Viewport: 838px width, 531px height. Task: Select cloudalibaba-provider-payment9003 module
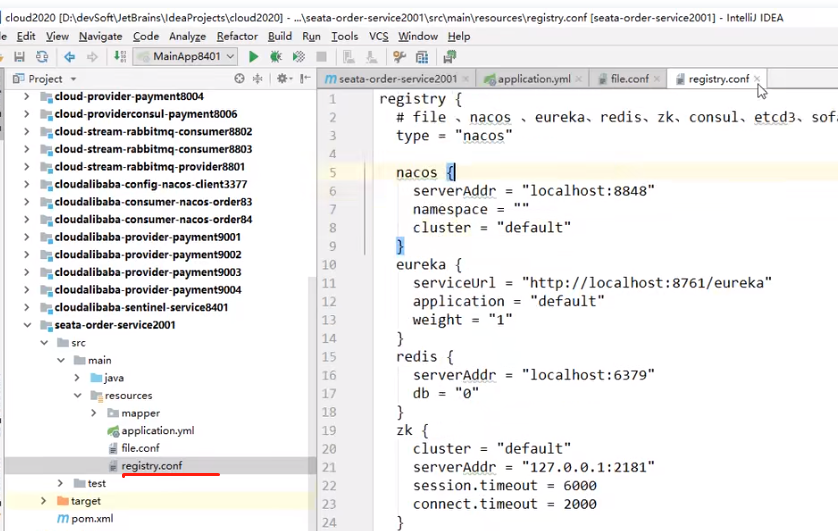pyautogui.click(x=148, y=272)
